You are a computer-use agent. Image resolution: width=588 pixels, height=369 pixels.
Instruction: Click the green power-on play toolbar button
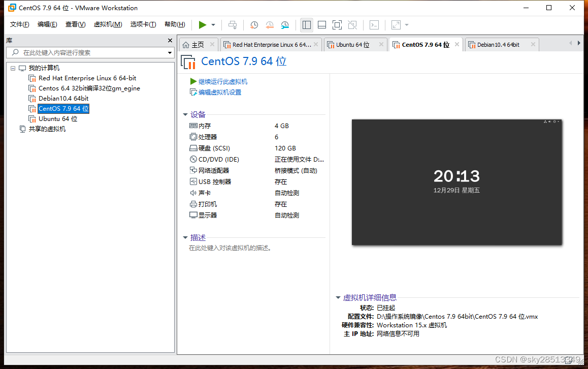pyautogui.click(x=203, y=25)
